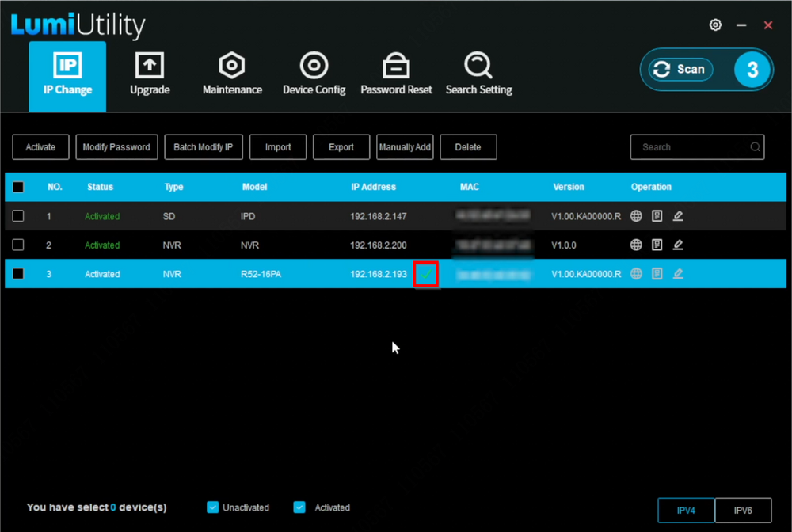Open the settings gear icon

click(715, 25)
